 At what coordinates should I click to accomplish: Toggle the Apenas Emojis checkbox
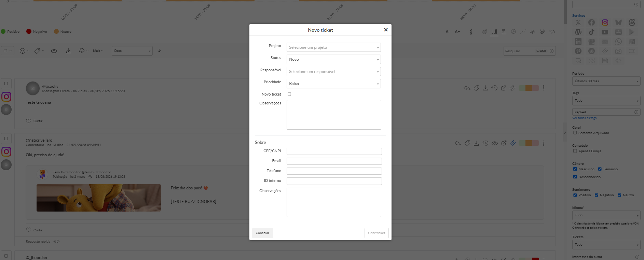coord(575,151)
